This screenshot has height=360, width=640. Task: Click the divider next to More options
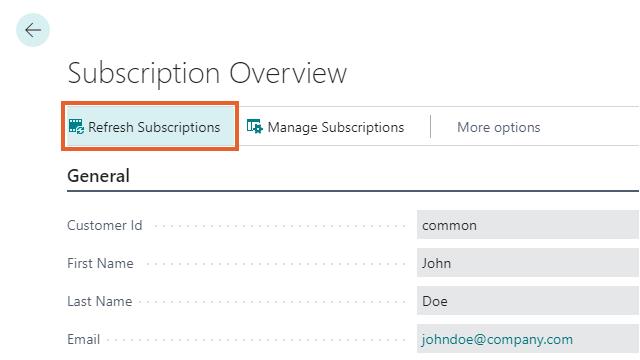(430, 127)
